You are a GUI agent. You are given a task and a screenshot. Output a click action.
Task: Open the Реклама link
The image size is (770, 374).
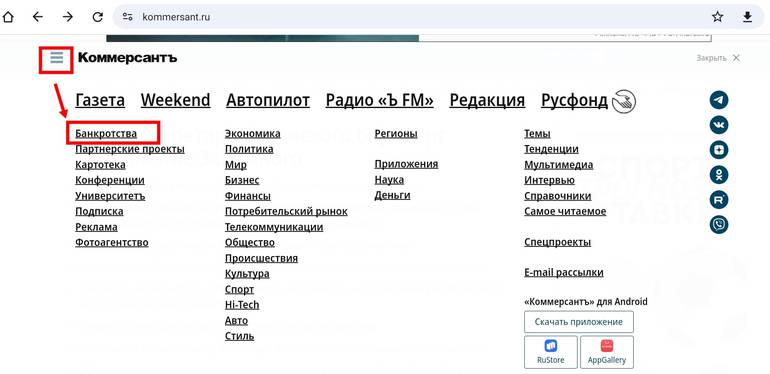click(x=96, y=227)
